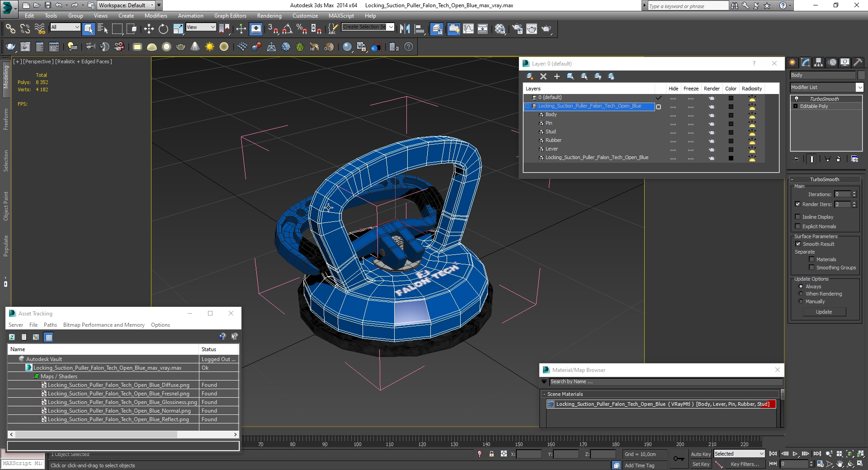The width and height of the screenshot is (868, 470).
Task: Click the Play Animation button
Action: (795, 454)
